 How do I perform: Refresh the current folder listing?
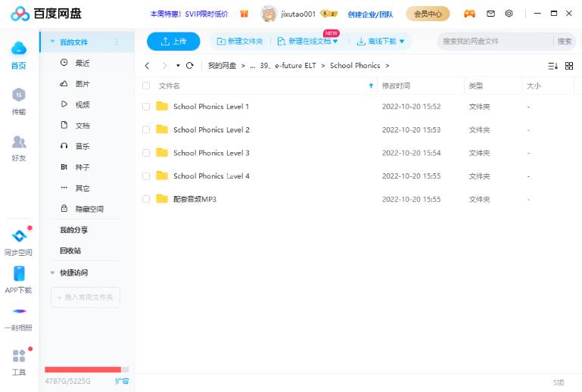pos(190,66)
